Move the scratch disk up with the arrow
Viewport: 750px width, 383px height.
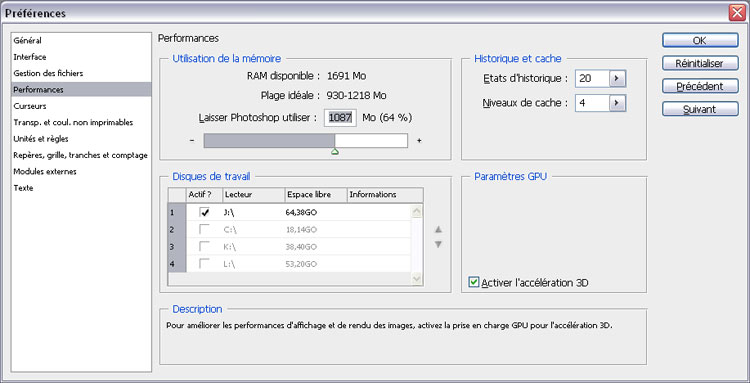click(438, 230)
